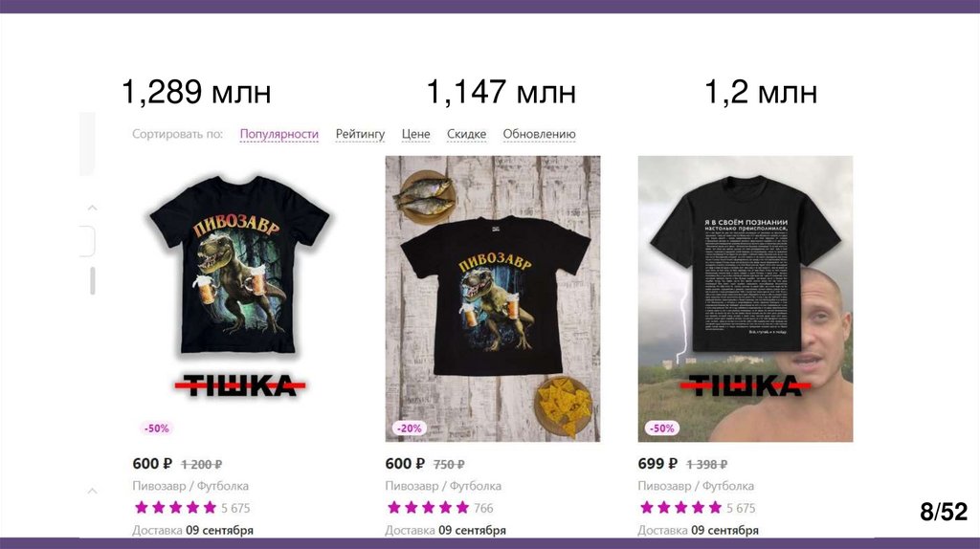Click the sidebar filter input box
Viewport: 980px width, 549px height.
87,241
